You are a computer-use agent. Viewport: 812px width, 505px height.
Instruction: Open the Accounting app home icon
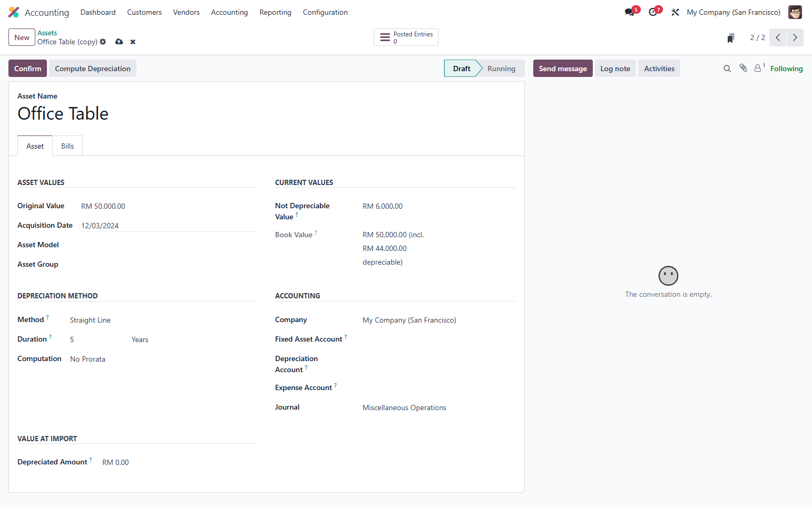click(14, 12)
